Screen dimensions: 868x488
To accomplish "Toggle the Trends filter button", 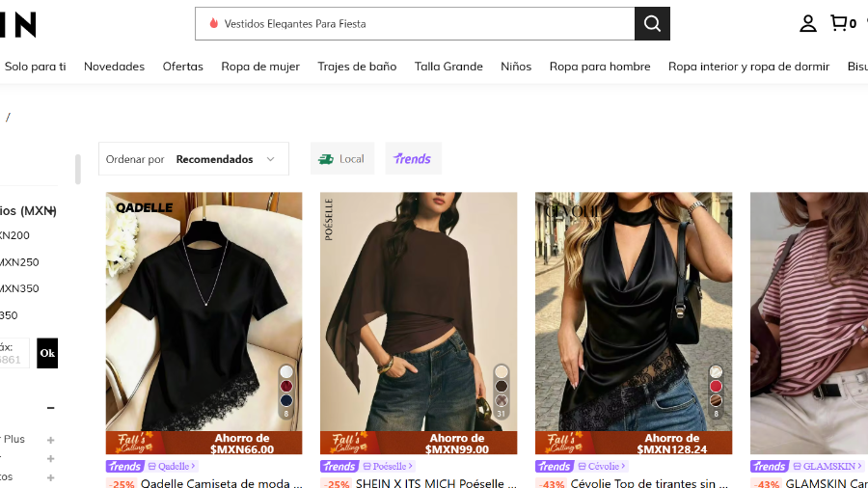I will (413, 159).
